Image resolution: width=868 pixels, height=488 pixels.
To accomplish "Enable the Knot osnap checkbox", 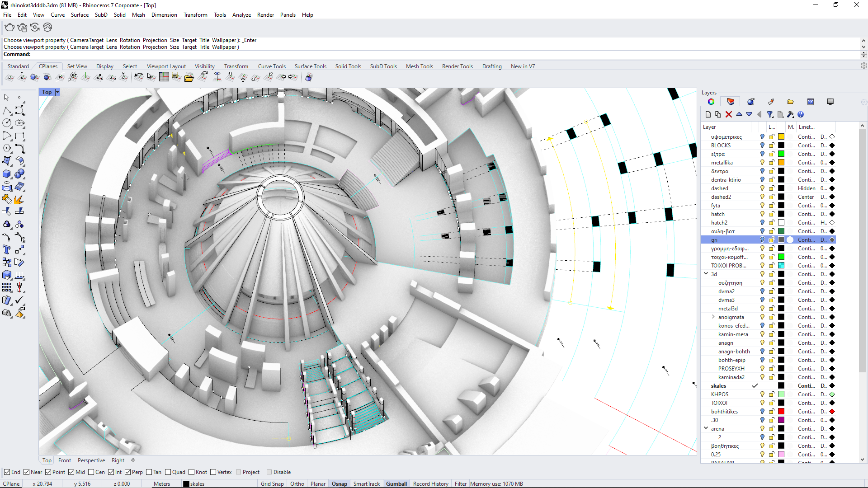I will point(191,472).
